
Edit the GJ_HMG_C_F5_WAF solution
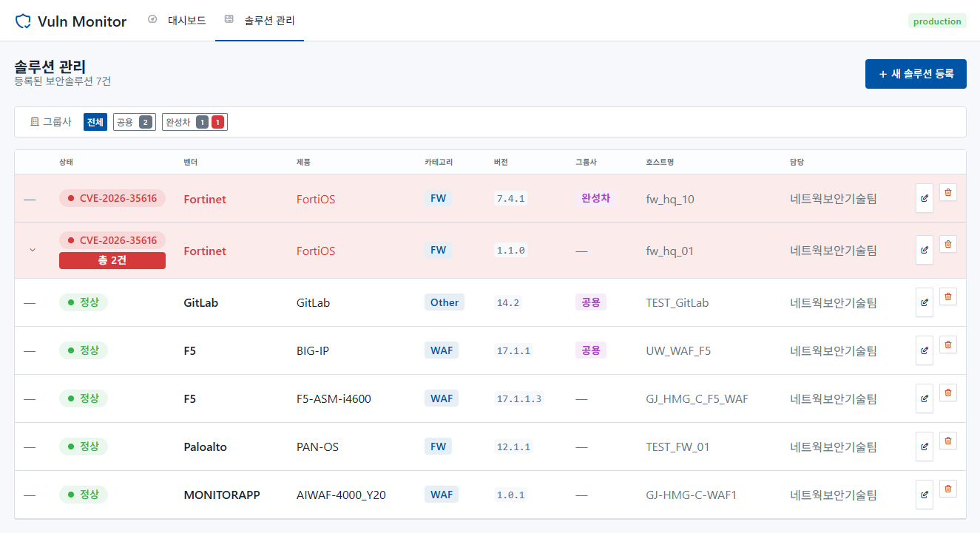click(x=925, y=398)
